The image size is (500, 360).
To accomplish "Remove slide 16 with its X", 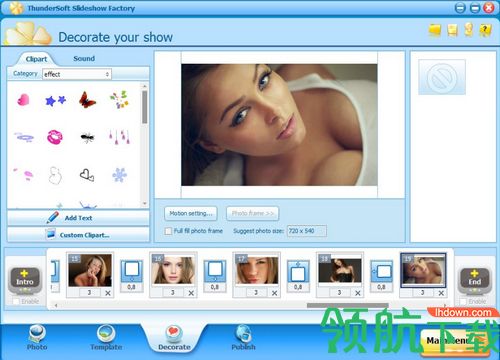I will tap(191, 293).
